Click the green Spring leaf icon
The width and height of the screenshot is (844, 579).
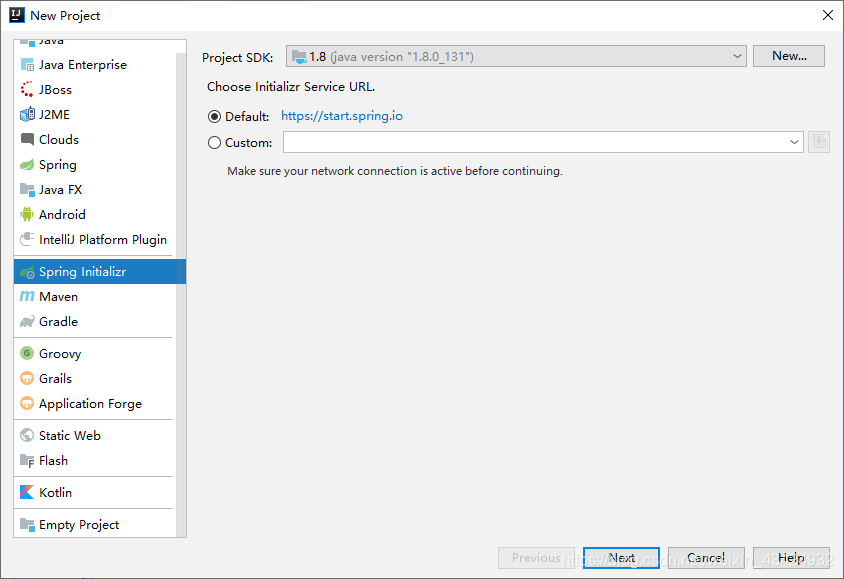[27, 165]
